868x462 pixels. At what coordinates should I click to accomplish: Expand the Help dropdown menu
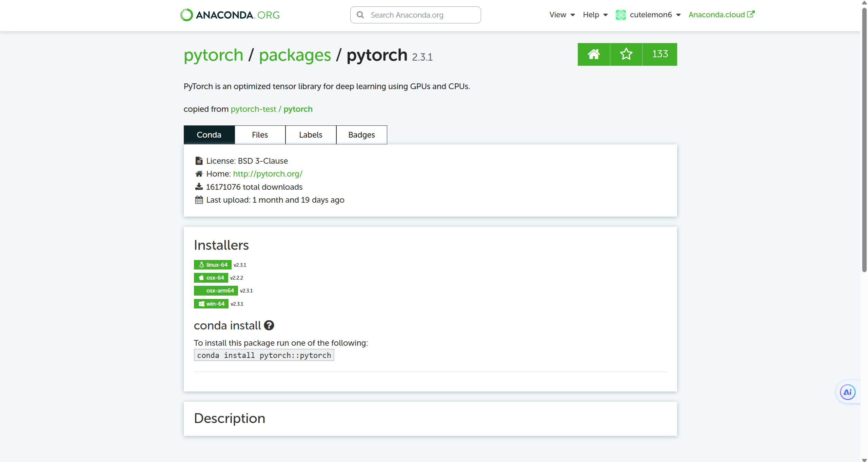click(x=595, y=15)
